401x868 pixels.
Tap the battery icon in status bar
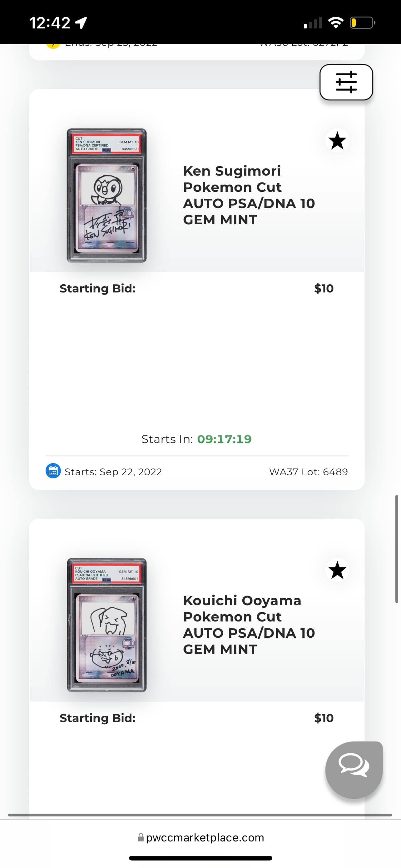click(x=362, y=23)
